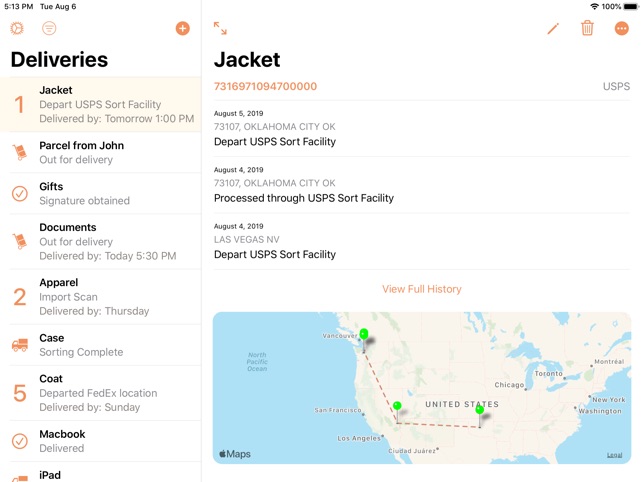This screenshot has height=482, width=643.
Task: Open the Macbook delivery
Action: [x=101, y=441]
